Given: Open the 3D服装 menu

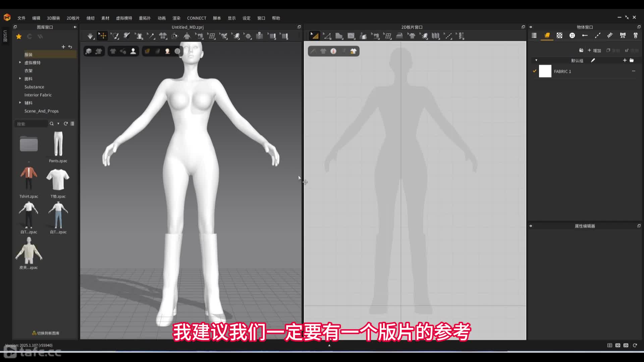Looking at the screenshot, I should tap(53, 18).
